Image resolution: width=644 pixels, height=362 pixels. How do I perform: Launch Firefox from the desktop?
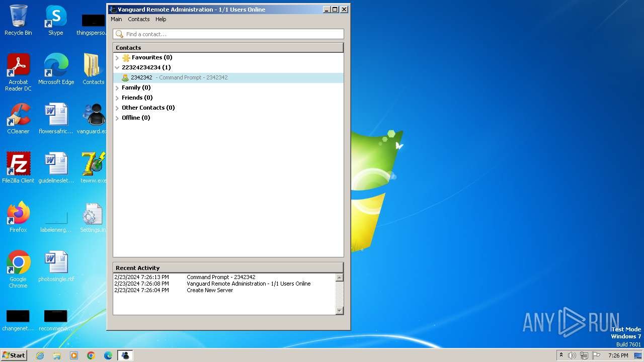(x=18, y=217)
